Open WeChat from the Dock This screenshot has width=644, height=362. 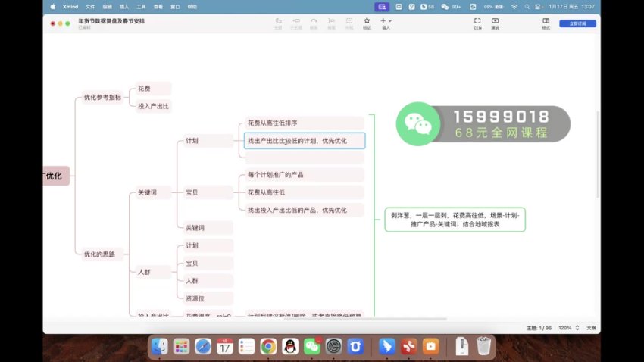[x=311, y=346]
